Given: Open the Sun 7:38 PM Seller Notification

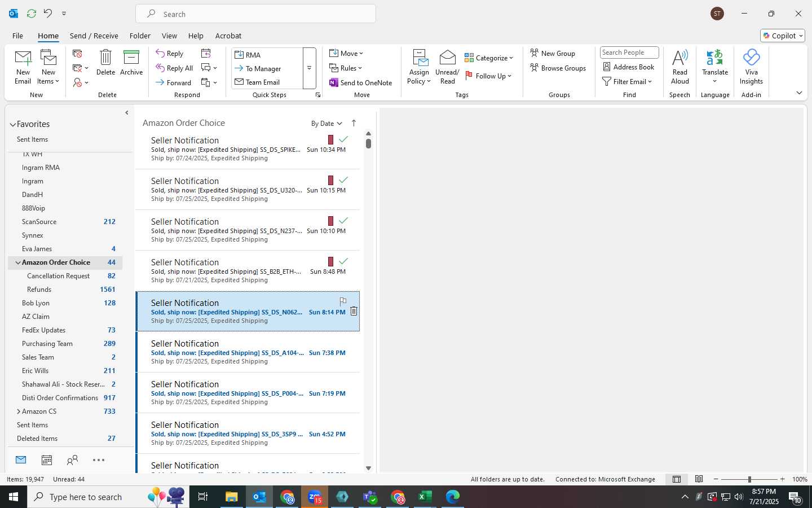Looking at the screenshot, I should pyautogui.click(x=248, y=352).
